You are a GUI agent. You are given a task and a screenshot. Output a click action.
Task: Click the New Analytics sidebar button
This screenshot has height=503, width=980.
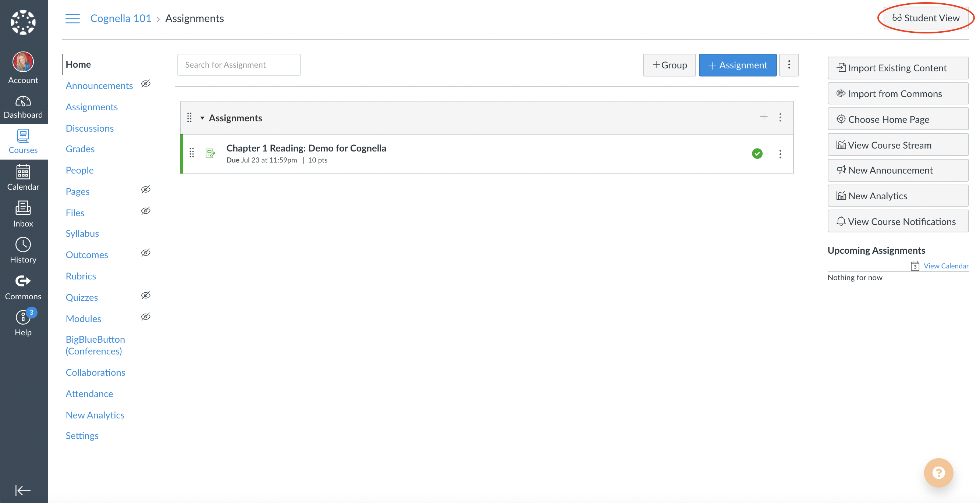(898, 196)
